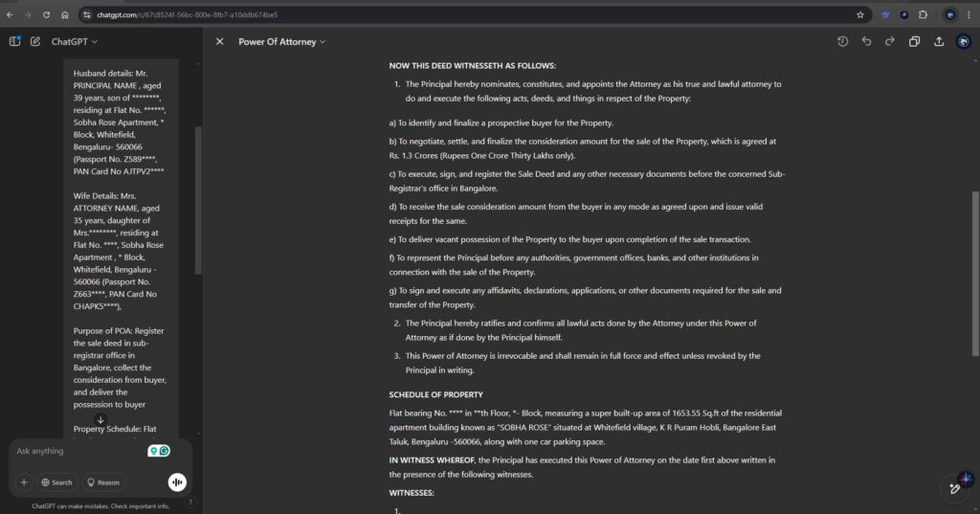980x514 pixels.
Task: Bookmark this page with the star
Action: pos(859,14)
